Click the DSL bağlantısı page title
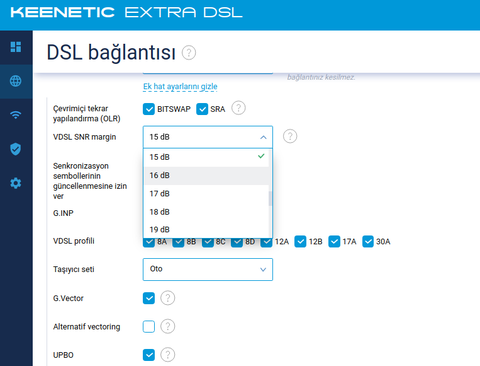480x366 pixels. point(111,53)
